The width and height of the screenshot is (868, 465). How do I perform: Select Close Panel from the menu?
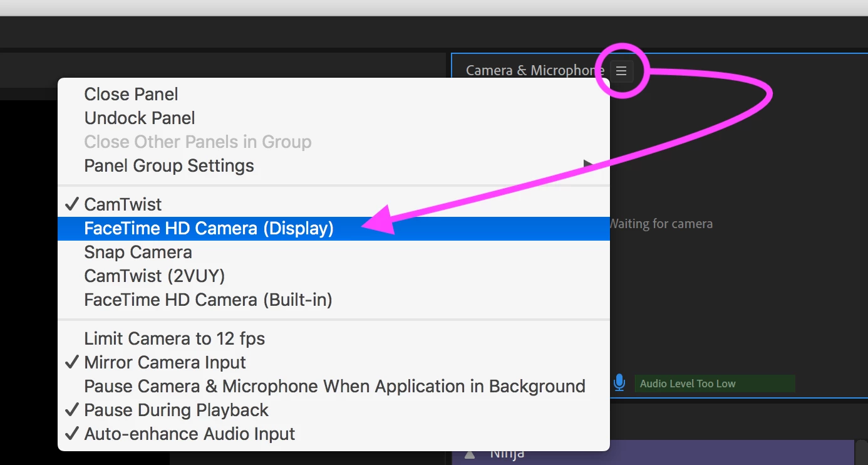(333, 94)
